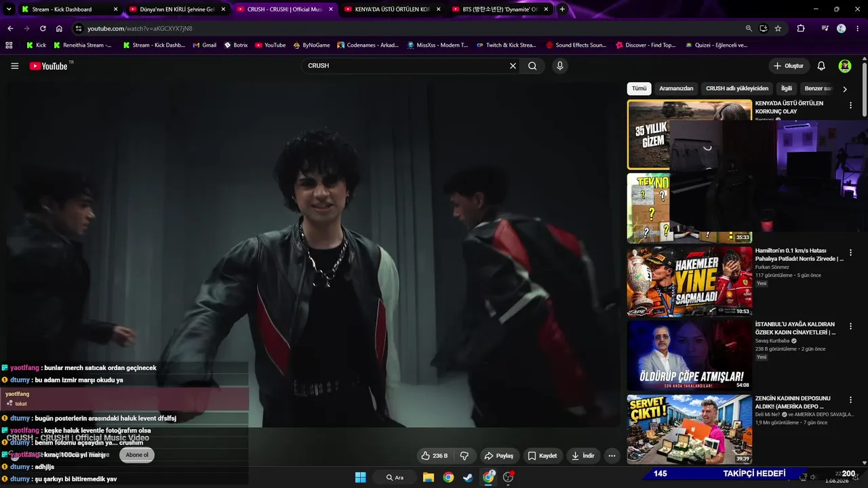Open more actions menu under the video

612,455
